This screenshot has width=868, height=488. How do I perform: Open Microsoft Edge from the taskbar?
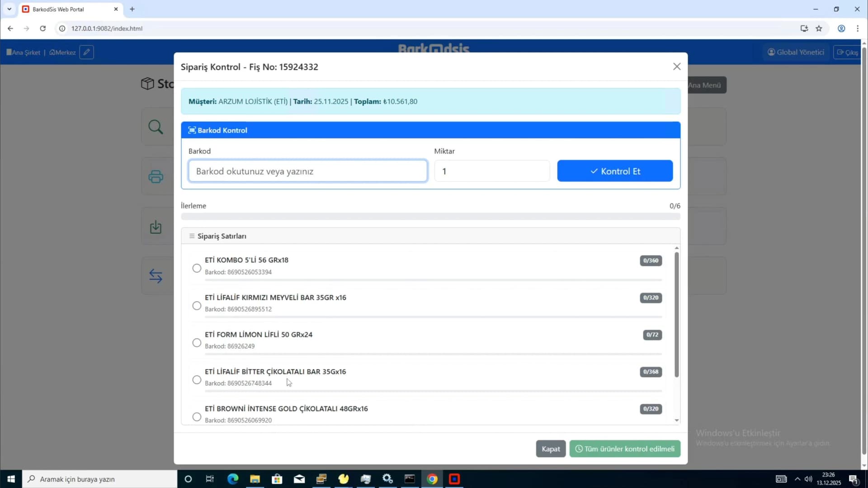[233, 479]
